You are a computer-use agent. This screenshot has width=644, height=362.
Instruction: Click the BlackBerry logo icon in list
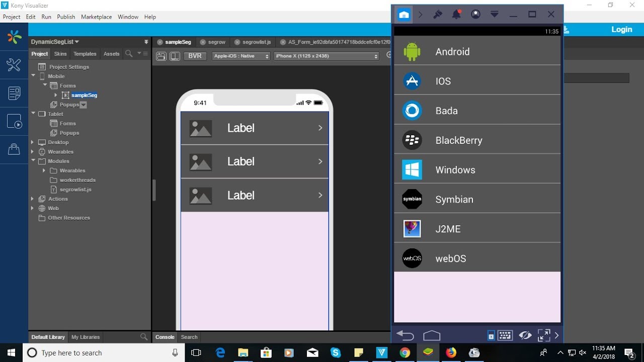click(x=412, y=140)
